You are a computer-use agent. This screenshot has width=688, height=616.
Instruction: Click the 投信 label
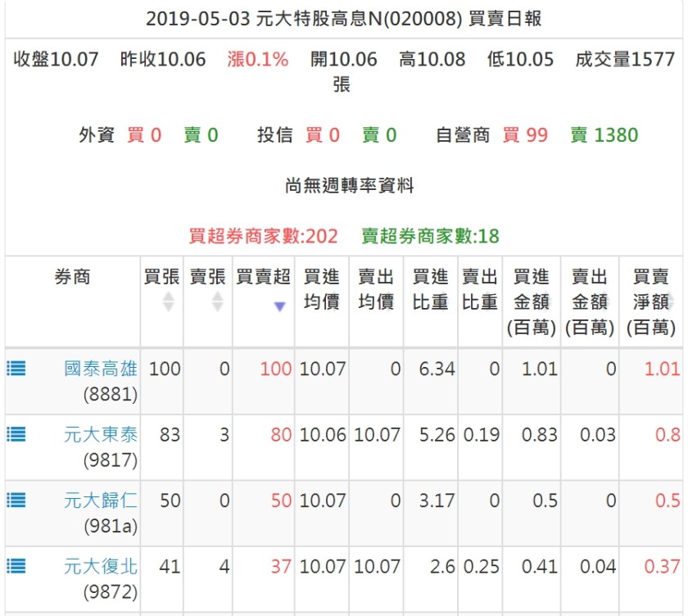(275, 135)
